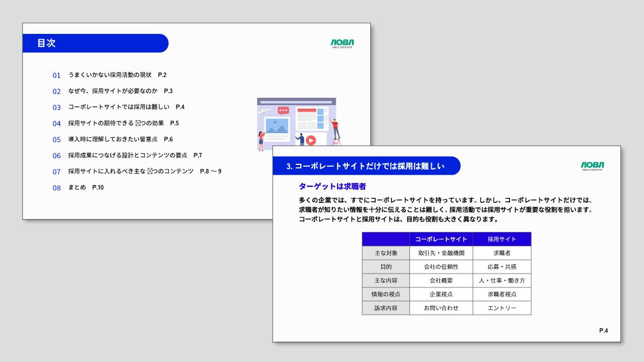Click the paper airplane in the illustration
644x362 pixels.
pos(264,111)
